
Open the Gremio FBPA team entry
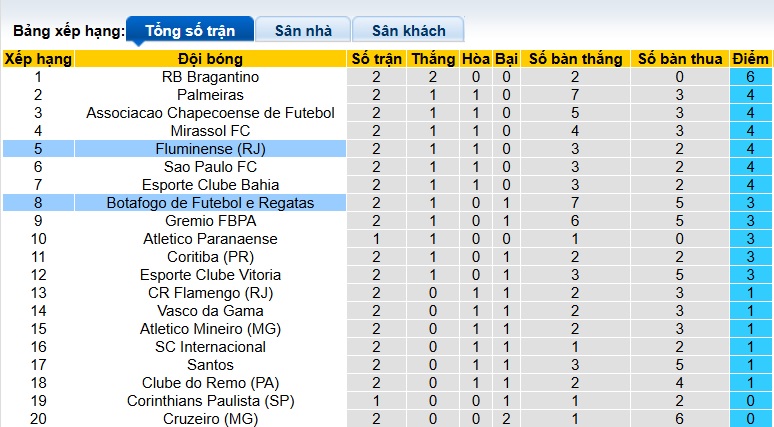point(210,221)
